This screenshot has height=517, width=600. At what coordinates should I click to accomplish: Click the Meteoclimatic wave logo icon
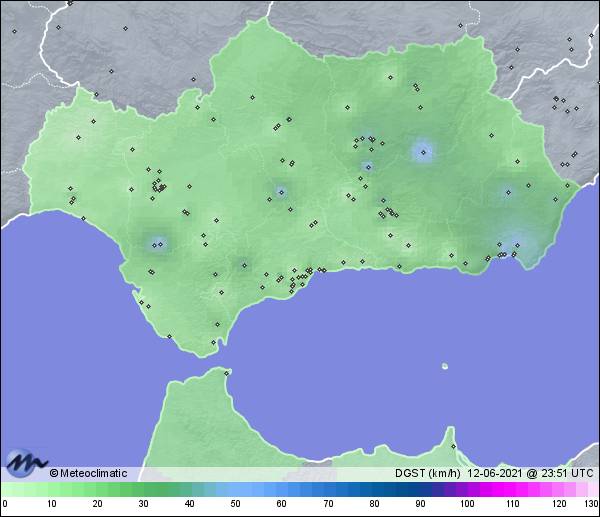(x=24, y=462)
